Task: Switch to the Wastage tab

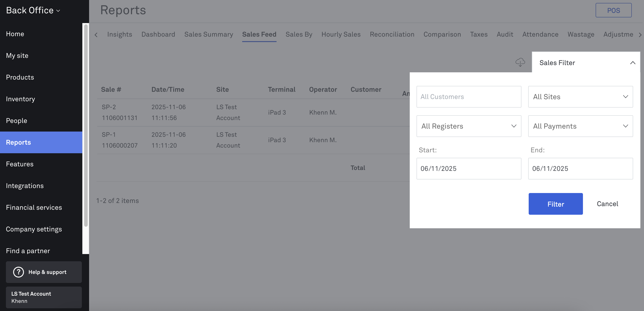Action: click(x=580, y=34)
